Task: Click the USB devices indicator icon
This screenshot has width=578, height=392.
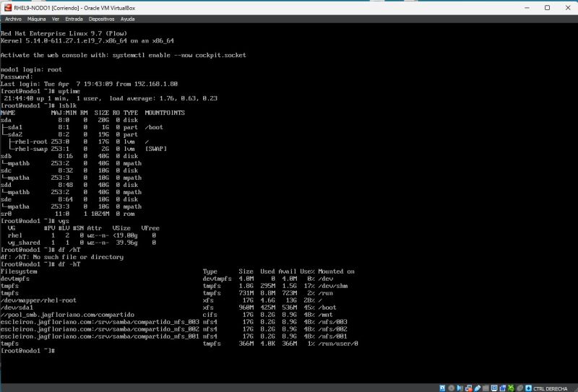Action: 478,388
